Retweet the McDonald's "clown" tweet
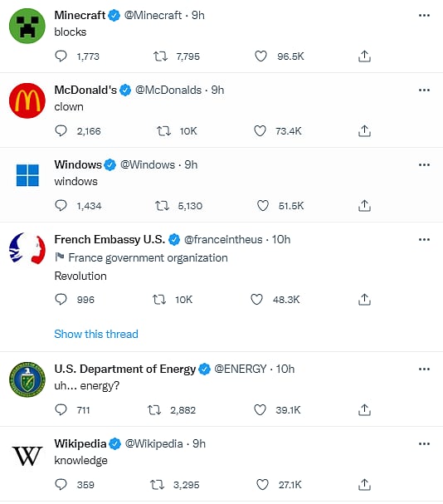443x504 pixels. click(163, 131)
